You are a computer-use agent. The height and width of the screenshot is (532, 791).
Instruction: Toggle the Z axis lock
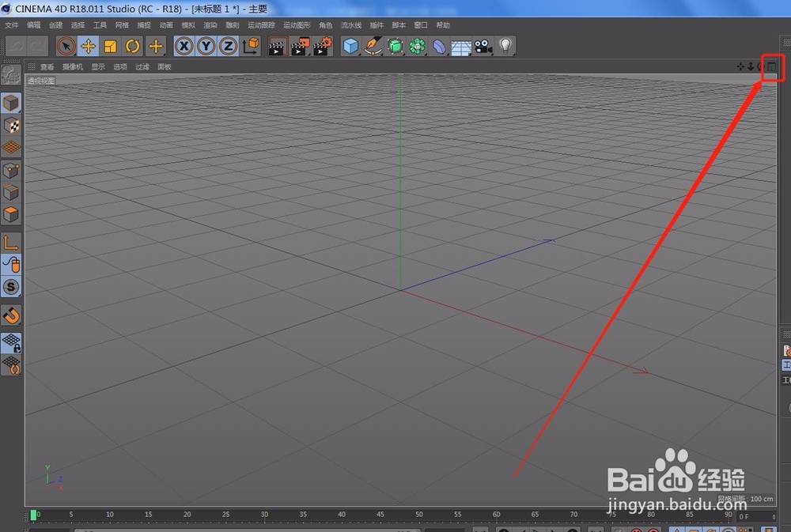(228, 47)
